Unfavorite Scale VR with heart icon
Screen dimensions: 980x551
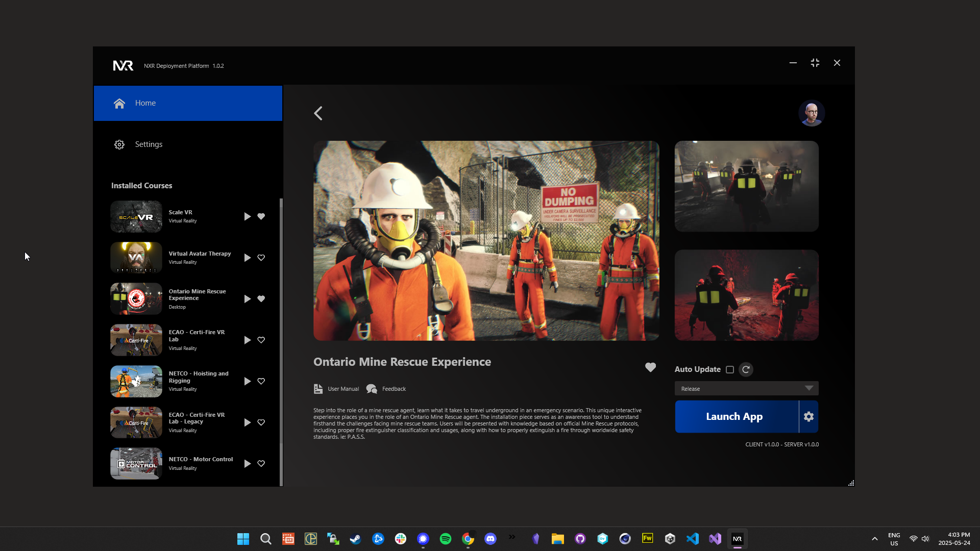click(261, 217)
